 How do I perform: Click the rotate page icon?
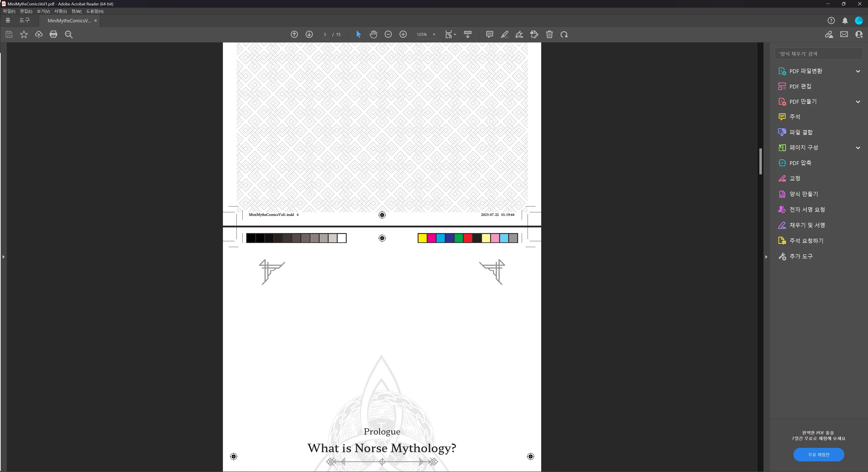564,34
